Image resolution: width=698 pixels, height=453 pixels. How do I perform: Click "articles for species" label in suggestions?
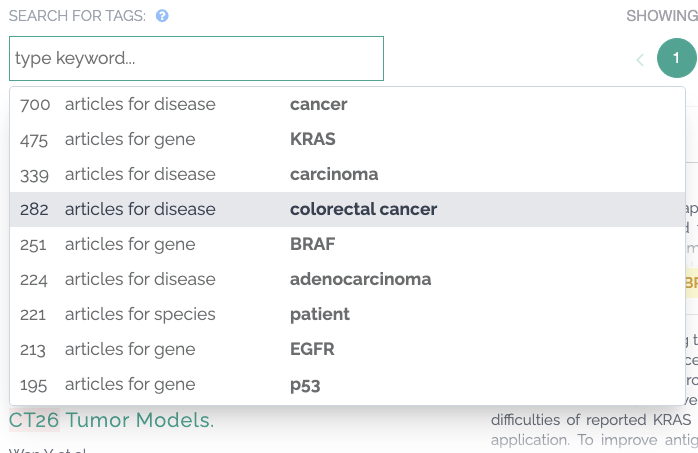point(140,314)
